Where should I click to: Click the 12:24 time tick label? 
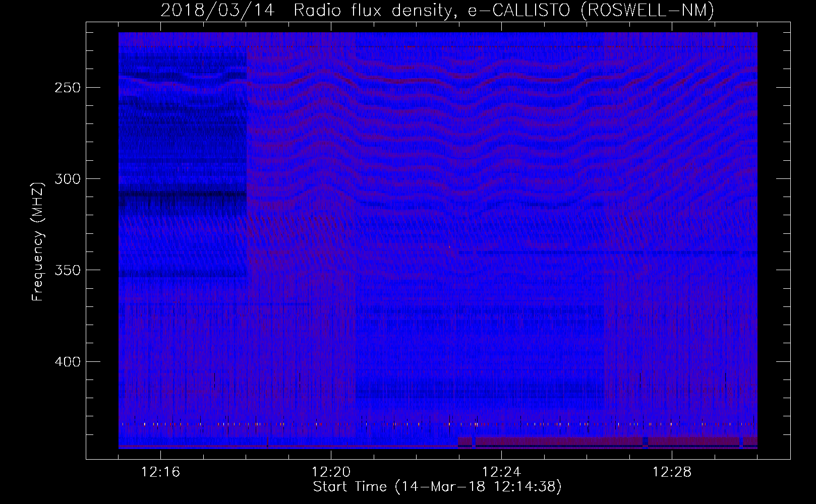501,472
